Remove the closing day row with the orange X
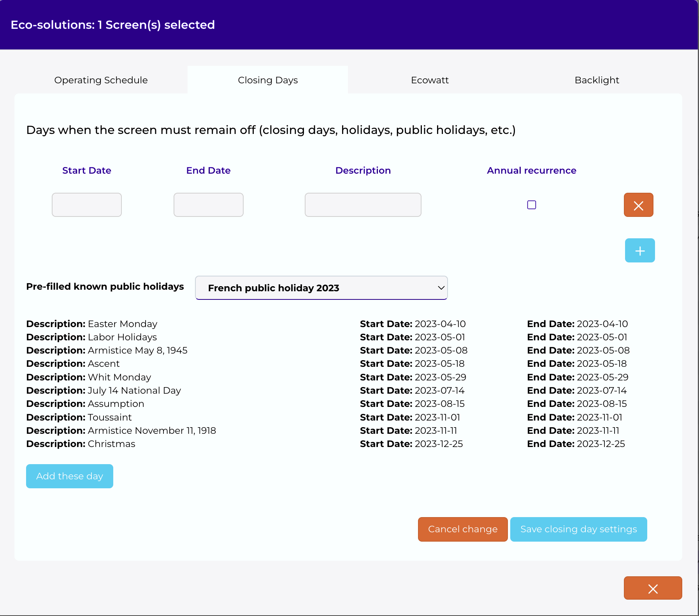 pyautogui.click(x=638, y=205)
